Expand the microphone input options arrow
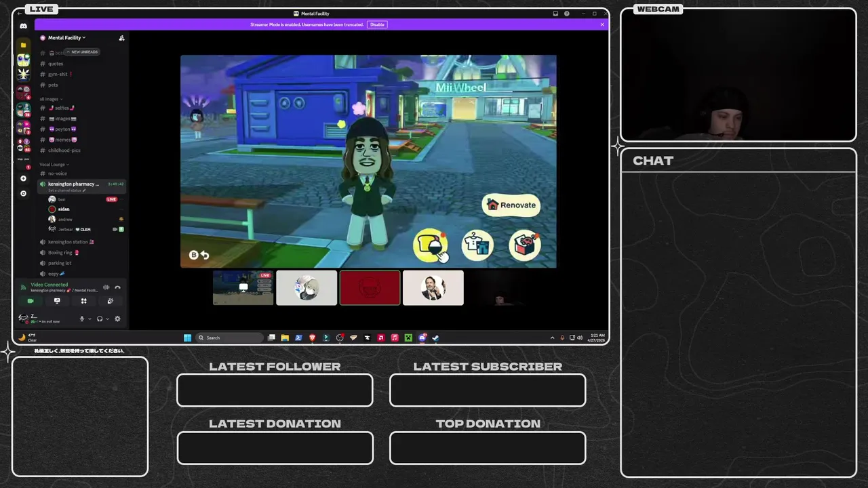 [x=90, y=319]
